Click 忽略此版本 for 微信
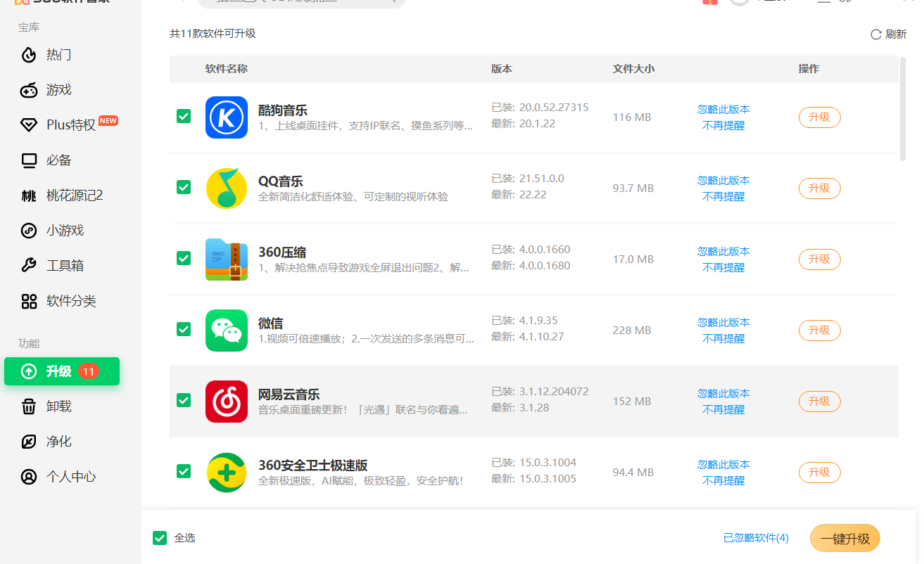Screen dimensions: 924x564 point(723,323)
